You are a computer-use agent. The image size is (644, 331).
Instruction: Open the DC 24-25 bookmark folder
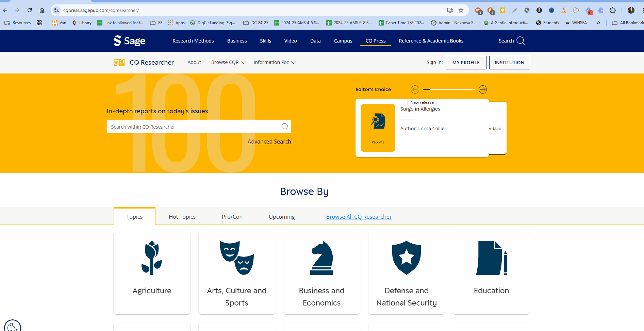tap(256, 23)
